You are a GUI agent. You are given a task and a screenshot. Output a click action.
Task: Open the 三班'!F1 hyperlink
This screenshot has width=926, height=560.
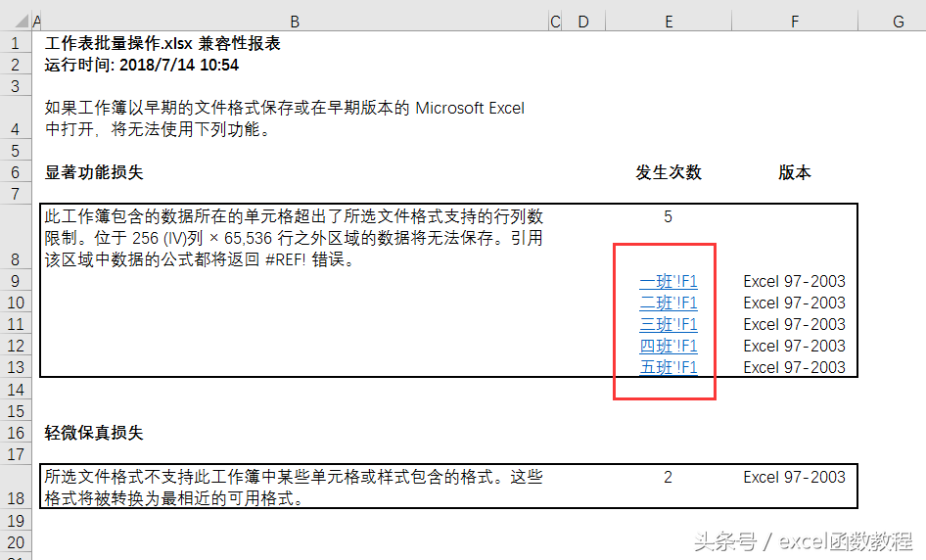coord(668,324)
